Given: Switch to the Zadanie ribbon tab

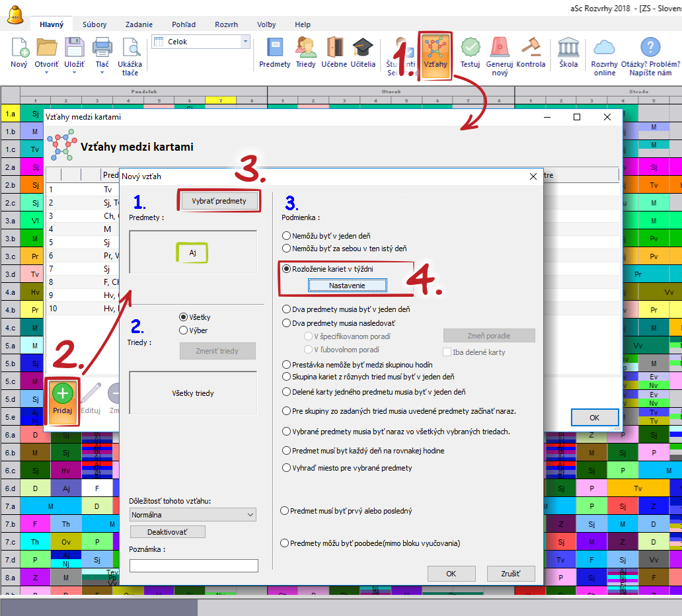Looking at the screenshot, I should tap(139, 24).
